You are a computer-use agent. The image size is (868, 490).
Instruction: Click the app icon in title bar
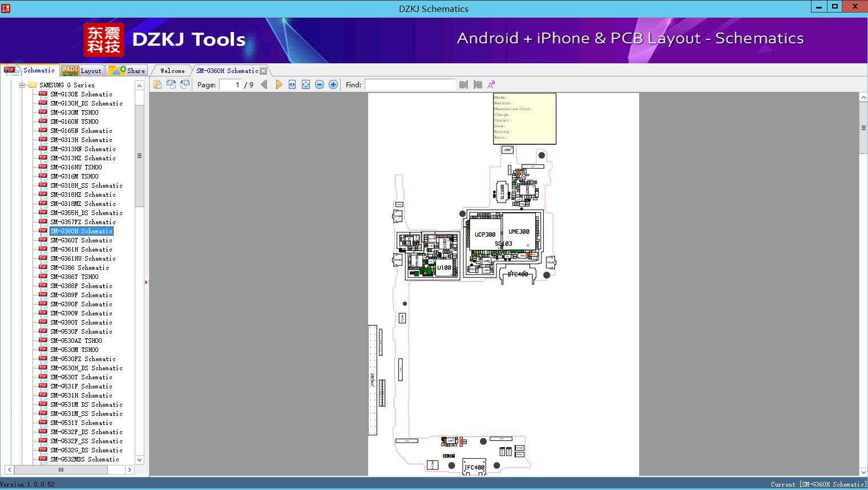[x=6, y=8]
